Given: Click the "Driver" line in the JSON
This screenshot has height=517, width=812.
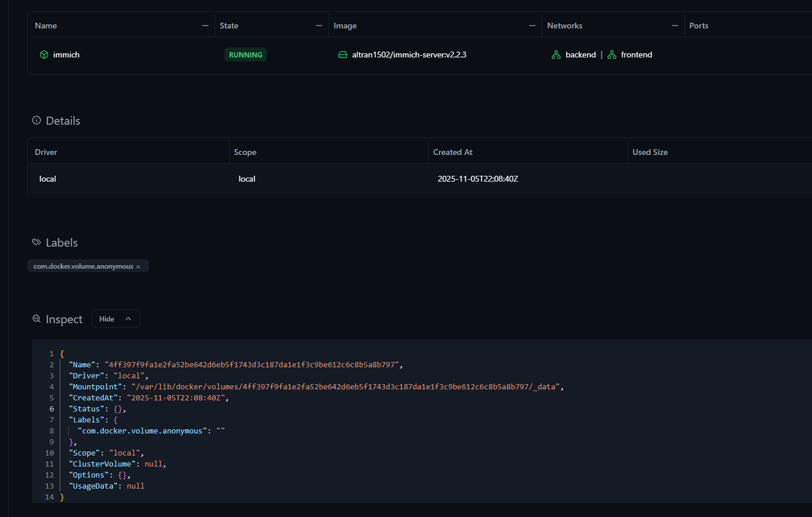Looking at the screenshot, I should pyautogui.click(x=108, y=376).
